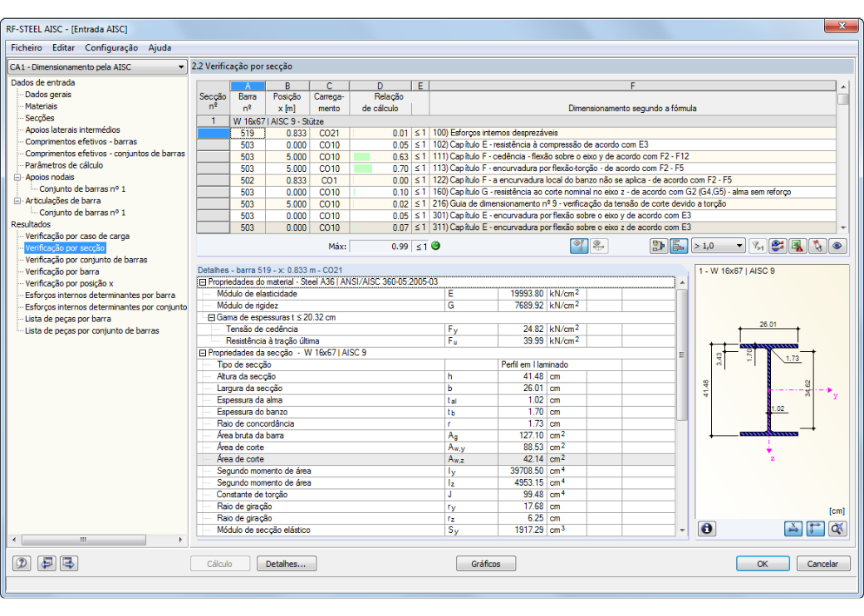Screen dimensions: 864x616
Task: Click the greyed Cálculo button
Action: coord(220,564)
